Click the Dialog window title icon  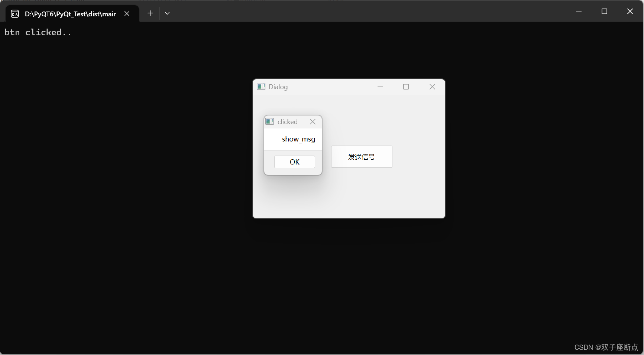[x=261, y=87]
